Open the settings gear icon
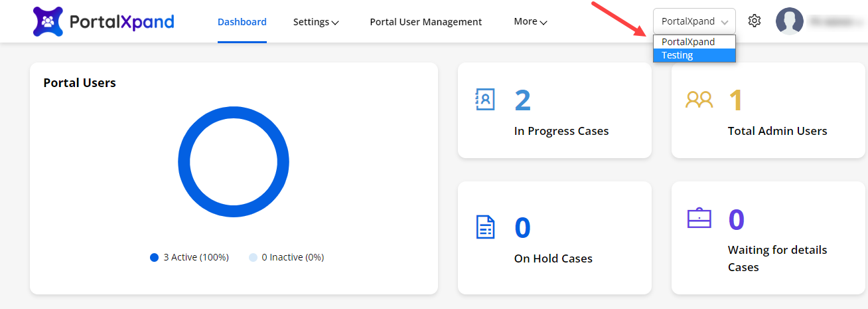Image resolution: width=868 pixels, height=309 pixels. point(754,21)
